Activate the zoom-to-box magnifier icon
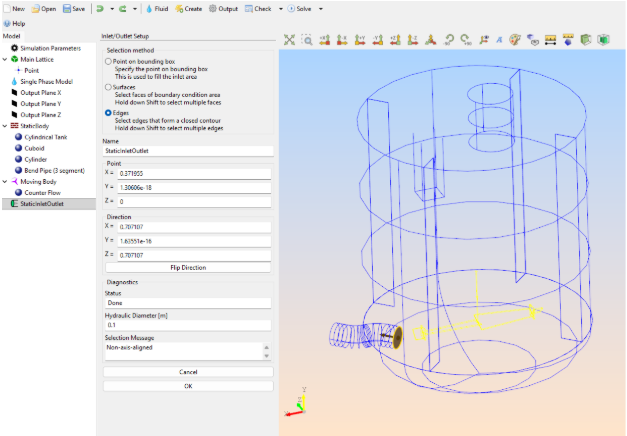This screenshot has width=627, height=436. pyautogui.click(x=307, y=41)
